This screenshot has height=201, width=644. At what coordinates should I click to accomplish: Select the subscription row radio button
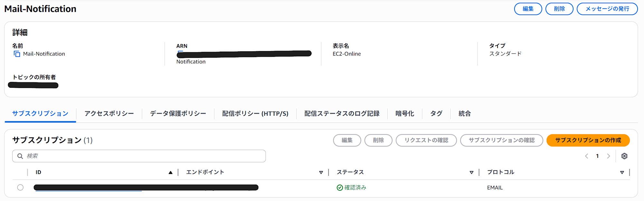coord(20,187)
